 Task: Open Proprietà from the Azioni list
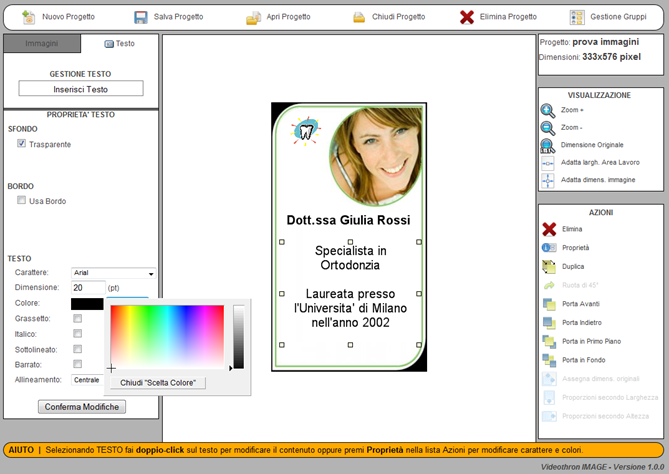549,247
